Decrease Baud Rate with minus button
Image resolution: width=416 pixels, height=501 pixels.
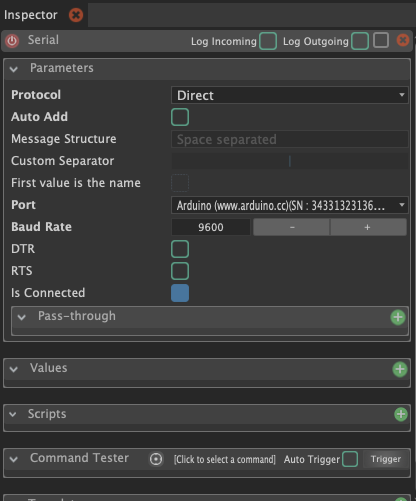(292, 227)
